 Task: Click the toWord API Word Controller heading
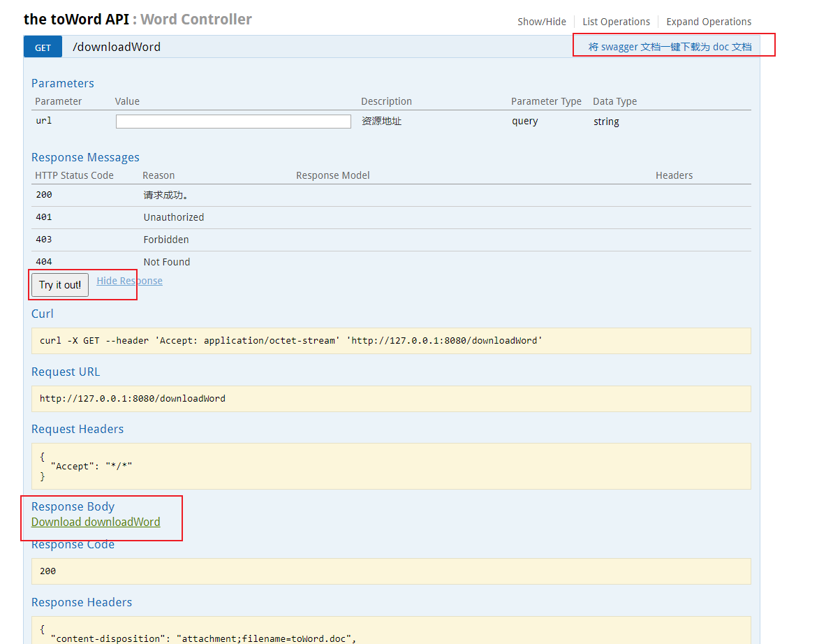click(x=138, y=19)
